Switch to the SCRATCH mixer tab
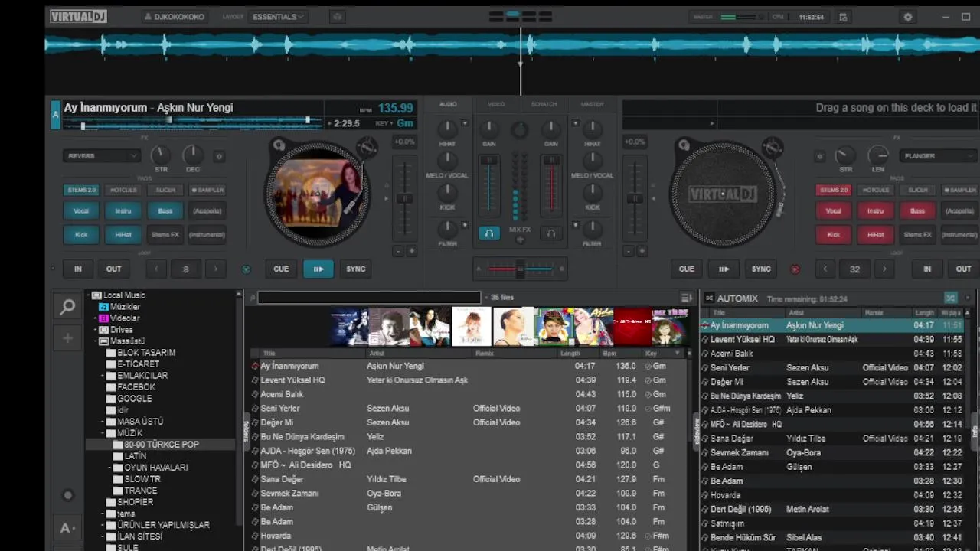The height and width of the screenshot is (551, 980). 544,104
